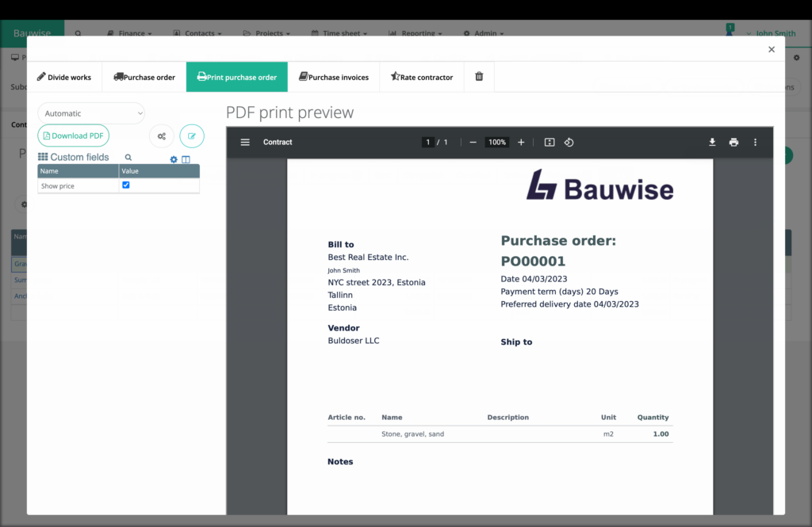Click the 100% zoom level field
The height and width of the screenshot is (527, 812).
[497, 143]
